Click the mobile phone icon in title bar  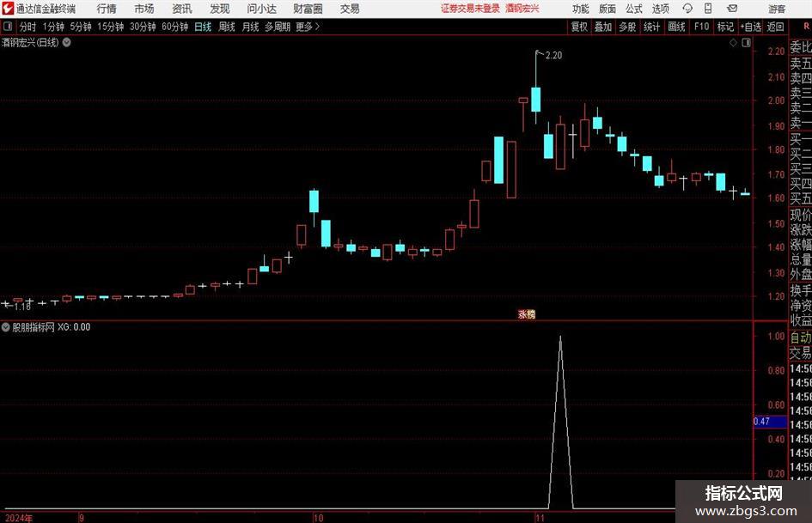point(708,9)
